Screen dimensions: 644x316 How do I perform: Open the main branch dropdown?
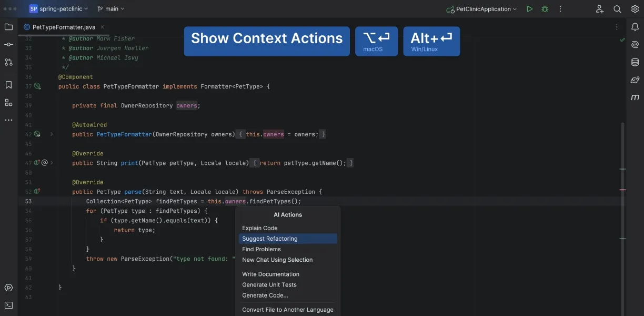(111, 9)
